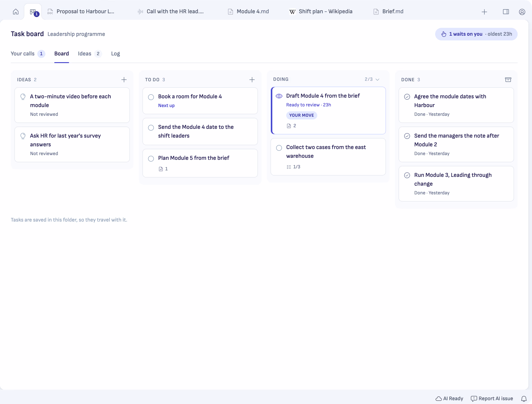
Task: Open the Ideas tab
Action: pyautogui.click(x=90, y=54)
